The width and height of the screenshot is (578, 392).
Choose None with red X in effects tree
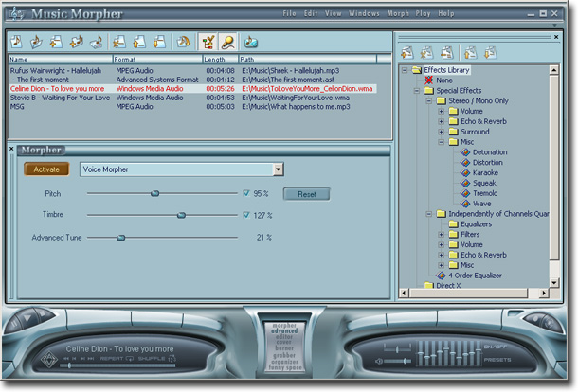[439, 80]
